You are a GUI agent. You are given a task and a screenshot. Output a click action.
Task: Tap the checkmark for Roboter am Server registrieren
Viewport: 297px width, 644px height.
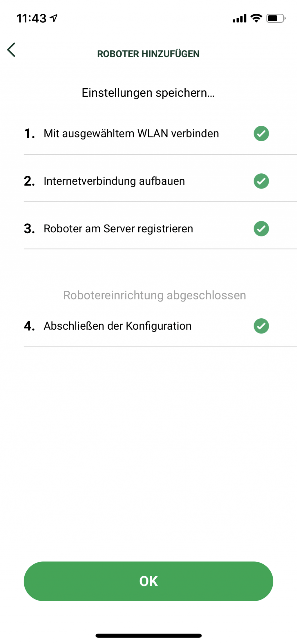(x=261, y=229)
